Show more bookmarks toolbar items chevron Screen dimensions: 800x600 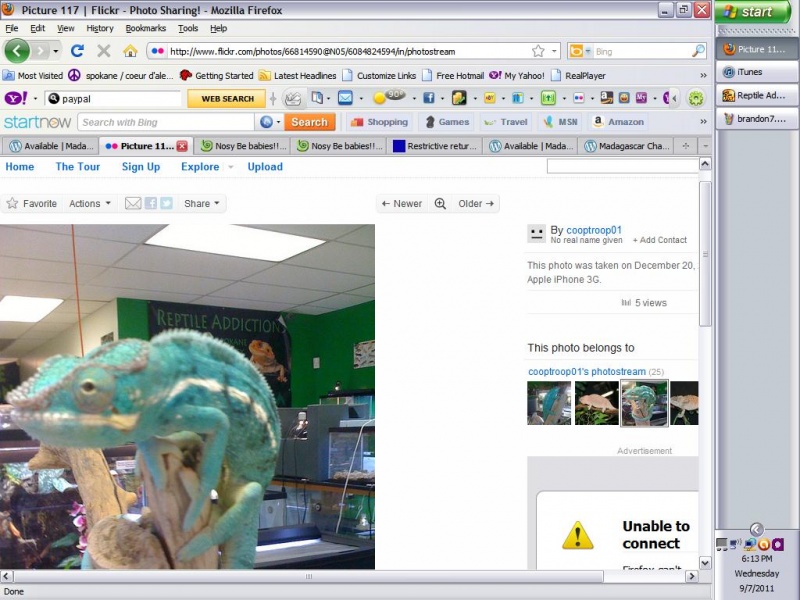pyautogui.click(x=703, y=76)
